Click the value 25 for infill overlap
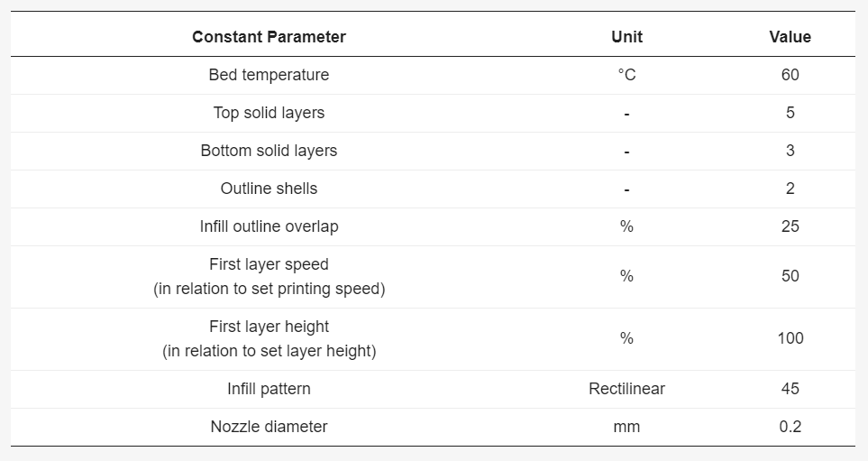The width and height of the screenshot is (868, 461). coord(790,226)
